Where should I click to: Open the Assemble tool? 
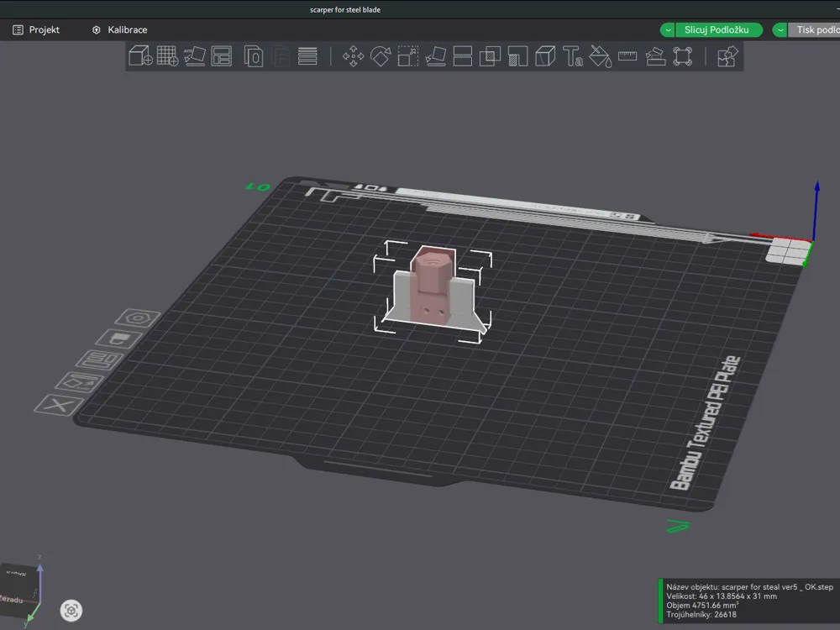tap(655, 56)
